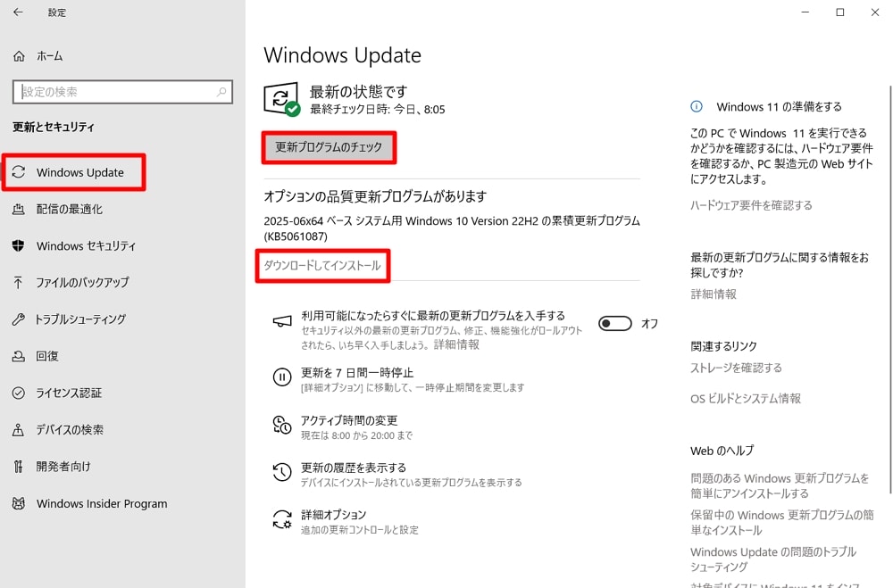Click the gear-refresh icon for 詳細オプション

coord(282,519)
